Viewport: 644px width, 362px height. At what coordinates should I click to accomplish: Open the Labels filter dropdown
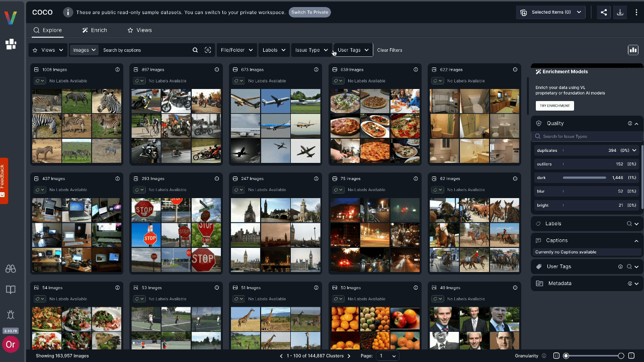pos(274,50)
